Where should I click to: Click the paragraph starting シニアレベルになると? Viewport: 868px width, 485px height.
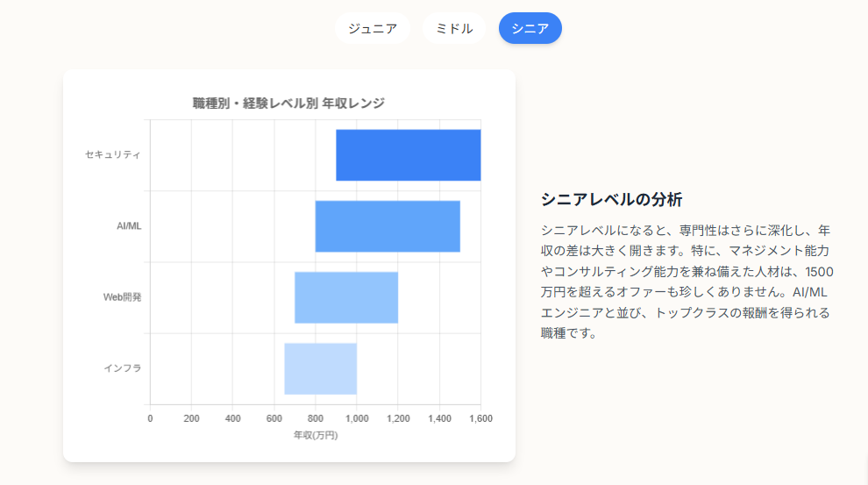(687, 282)
